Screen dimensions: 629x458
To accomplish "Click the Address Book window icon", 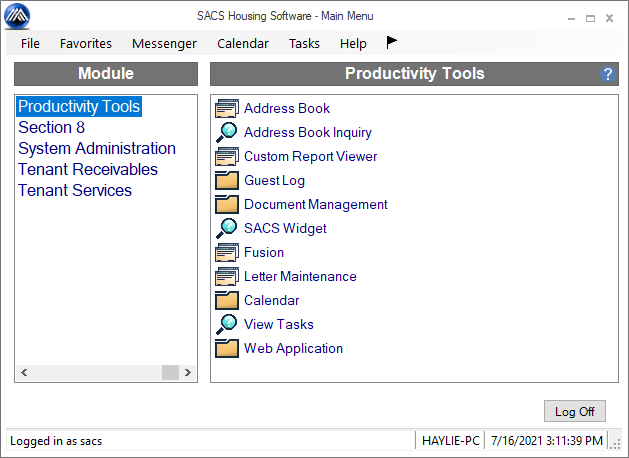I will pos(227,108).
